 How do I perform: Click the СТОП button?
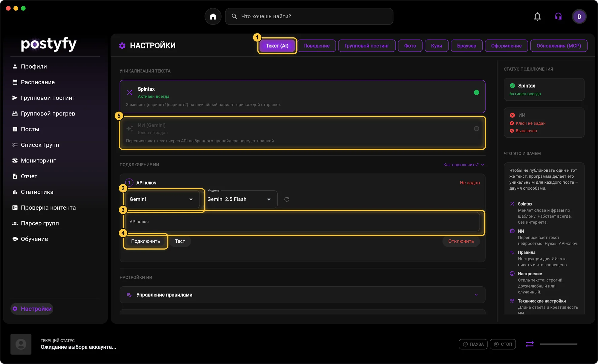tap(503, 344)
